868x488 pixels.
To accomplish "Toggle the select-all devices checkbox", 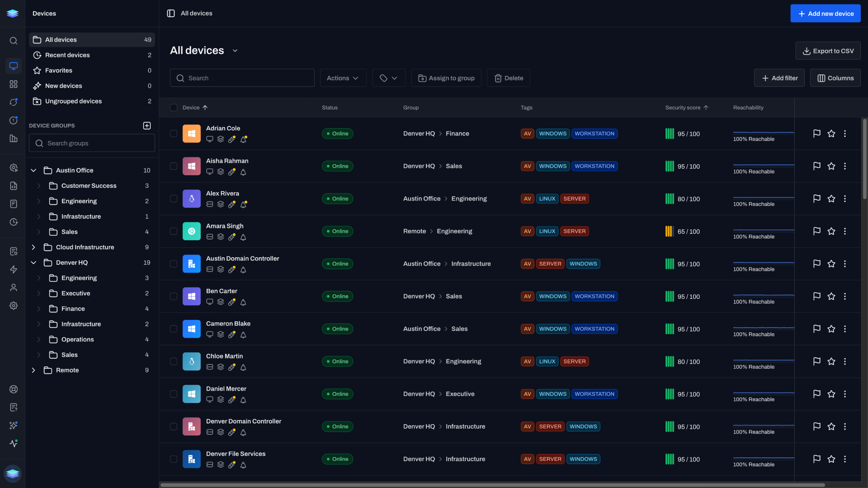I will tap(173, 108).
